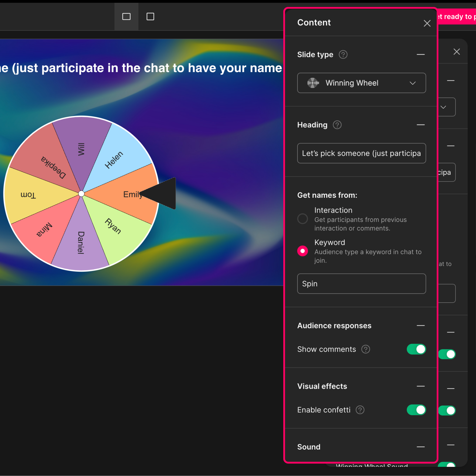Click the Spin keyword input field
Viewport: 476px width, 476px height.
pos(361,284)
